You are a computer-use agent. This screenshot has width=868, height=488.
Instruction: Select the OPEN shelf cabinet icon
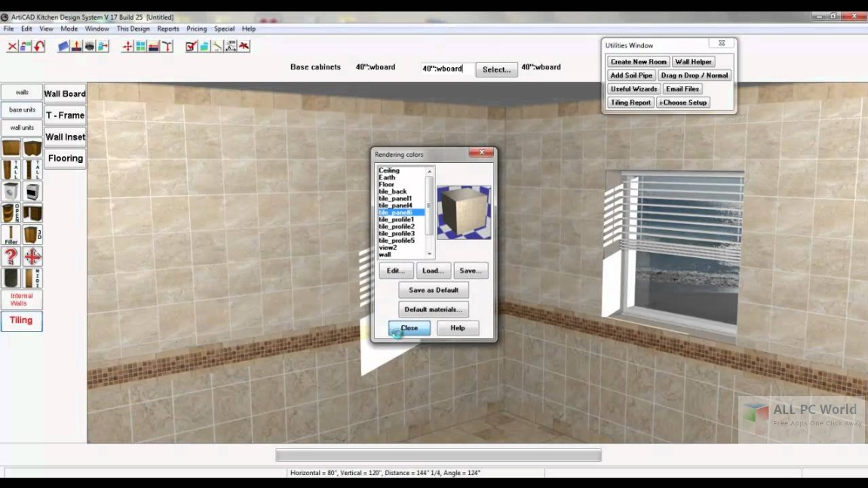11,213
